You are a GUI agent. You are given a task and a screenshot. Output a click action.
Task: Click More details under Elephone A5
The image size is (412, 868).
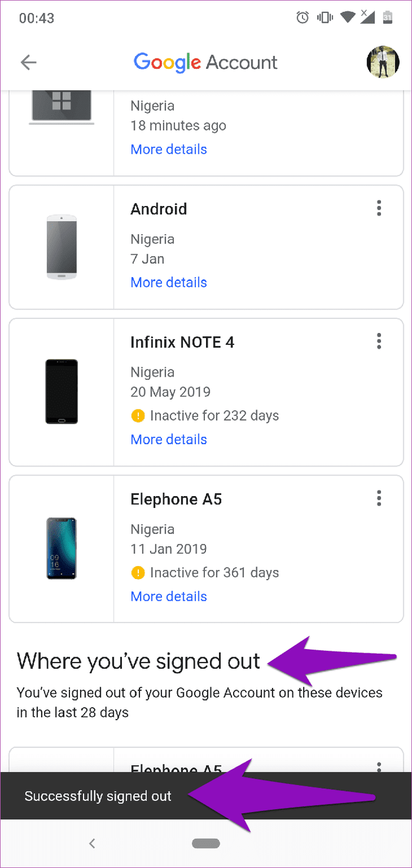(x=169, y=597)
